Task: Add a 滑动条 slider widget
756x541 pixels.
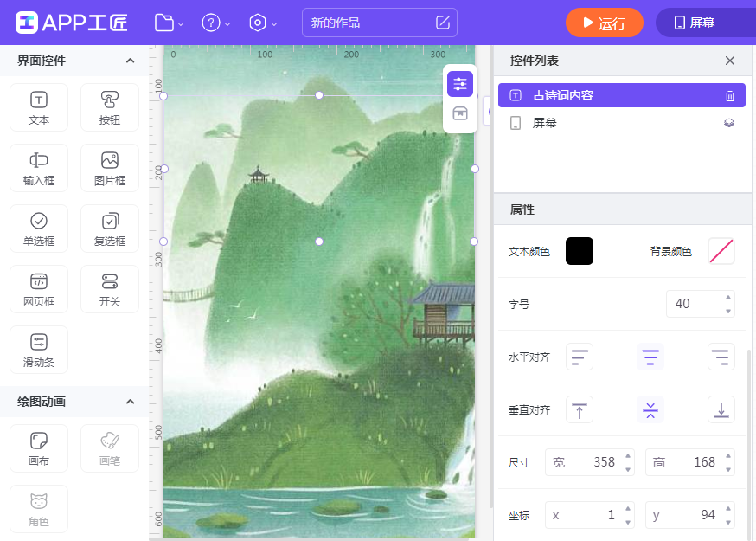Action: click(x=39, y=350)
